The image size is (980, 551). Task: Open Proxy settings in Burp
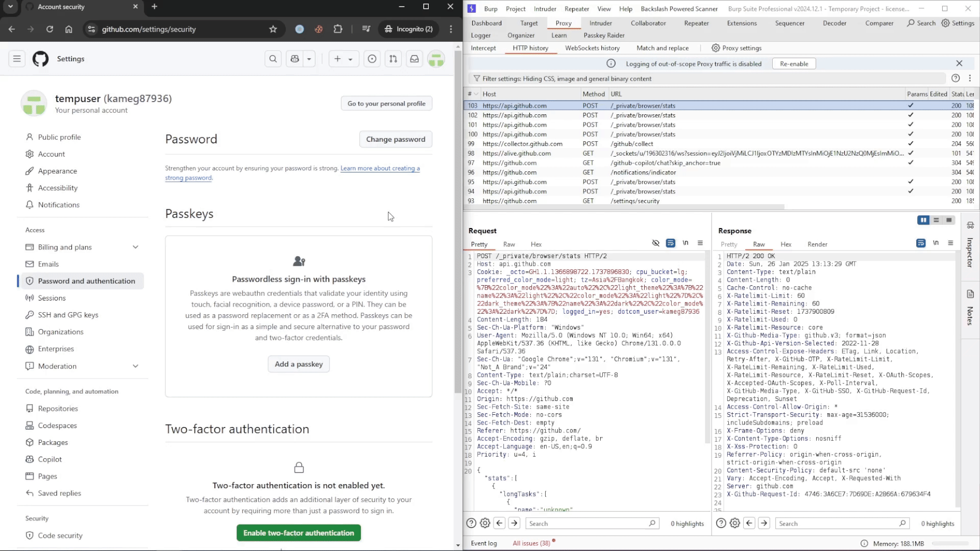click(x=737, y=48)
